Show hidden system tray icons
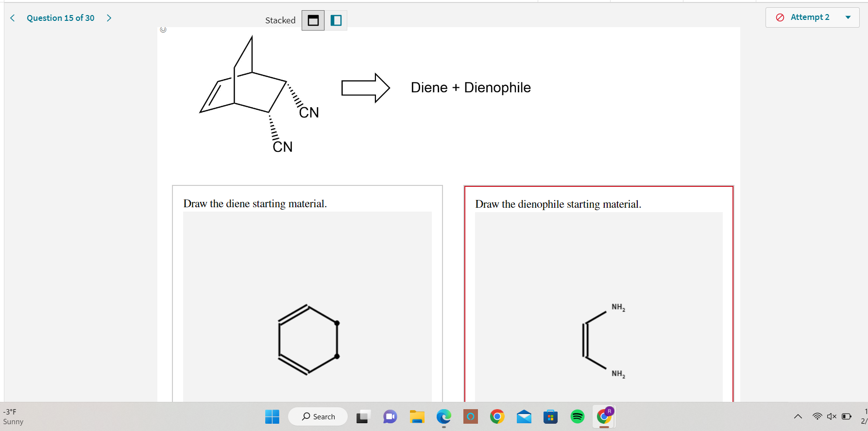Viewport: 868px width, 431px height. pos(798,416)
